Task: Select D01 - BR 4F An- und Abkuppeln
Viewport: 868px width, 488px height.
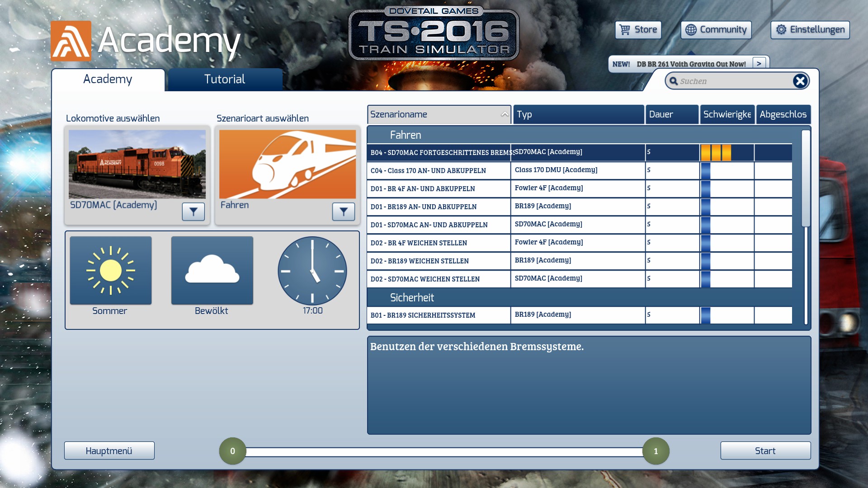Action: (x=580, y=188)
